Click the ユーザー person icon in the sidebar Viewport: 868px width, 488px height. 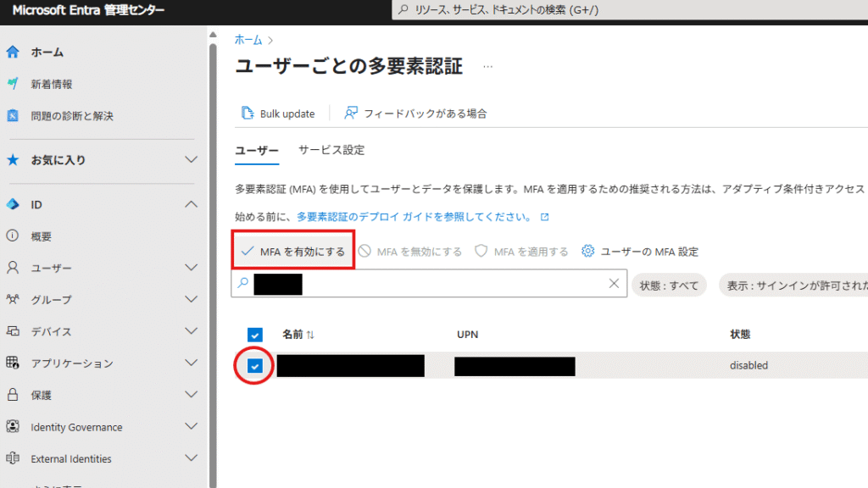(x=13, y=268)
